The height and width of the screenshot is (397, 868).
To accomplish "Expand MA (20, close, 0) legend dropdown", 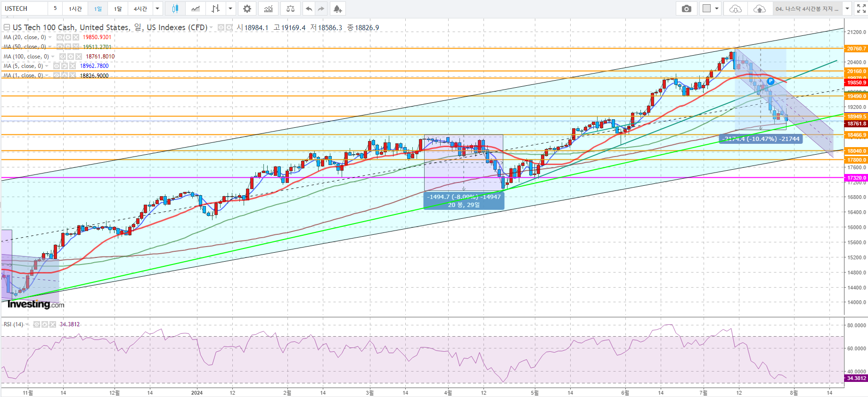I will coord(50,37).
